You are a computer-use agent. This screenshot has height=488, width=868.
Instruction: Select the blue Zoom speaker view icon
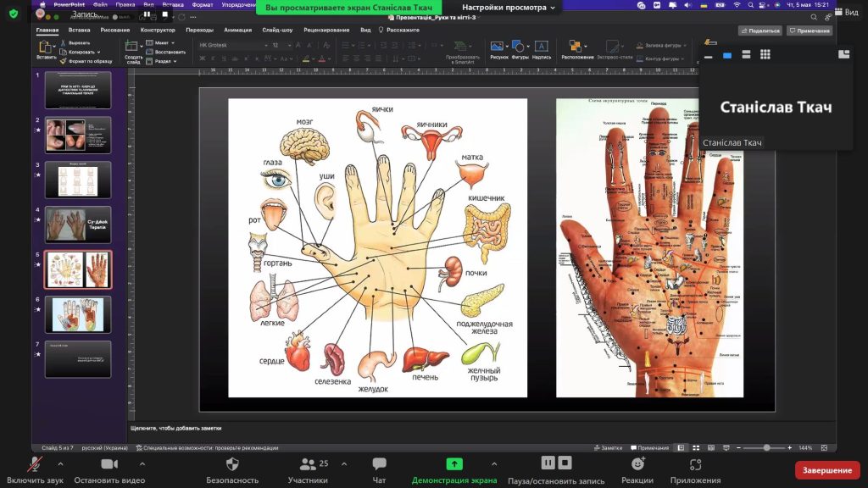(x=727, y=55)
